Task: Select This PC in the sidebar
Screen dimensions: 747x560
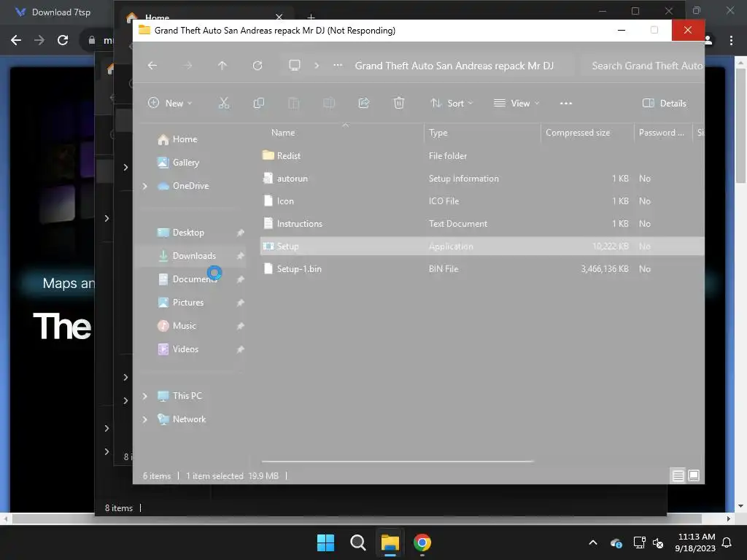Action: coord(179,396)
